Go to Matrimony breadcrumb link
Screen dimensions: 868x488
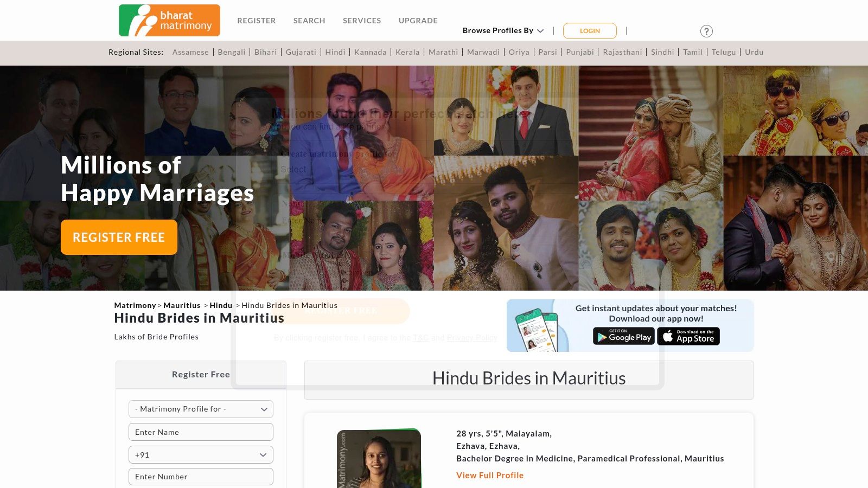[x=135, y=305]
